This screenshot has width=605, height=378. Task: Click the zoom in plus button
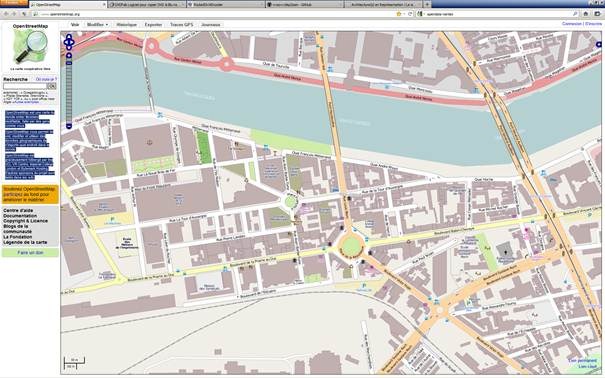(x=69, y=56)
